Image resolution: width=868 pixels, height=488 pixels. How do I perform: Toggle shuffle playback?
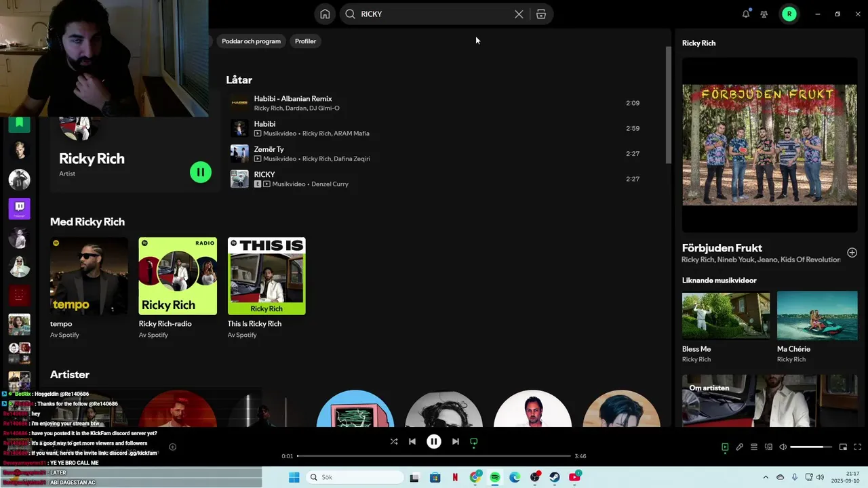[394, 441]
